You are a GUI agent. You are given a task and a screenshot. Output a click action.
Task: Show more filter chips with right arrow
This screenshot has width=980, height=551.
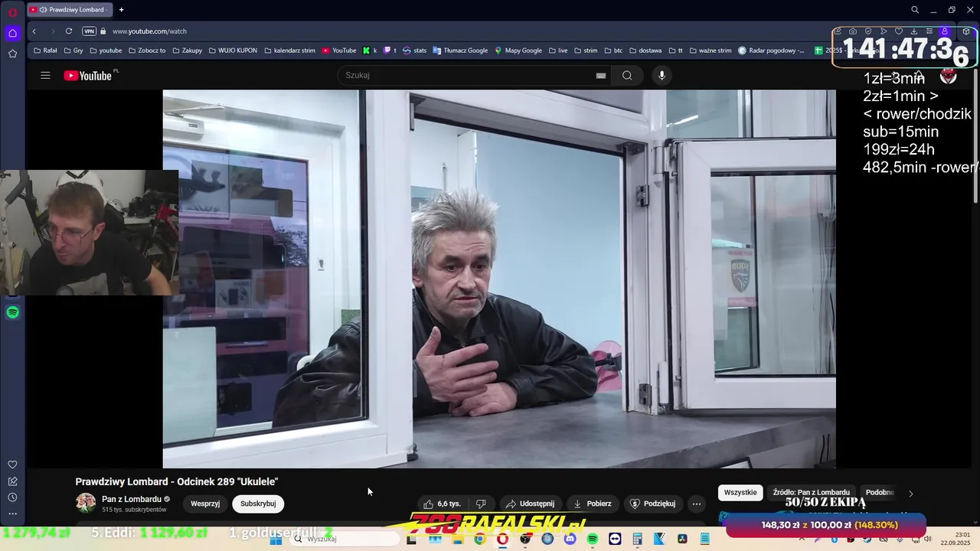pyautogui.click(x=910, y=493)
